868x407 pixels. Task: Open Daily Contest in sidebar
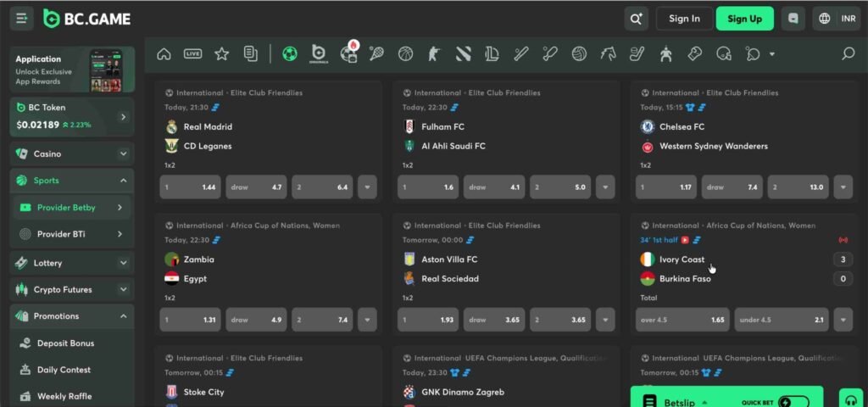coord(72,370)
